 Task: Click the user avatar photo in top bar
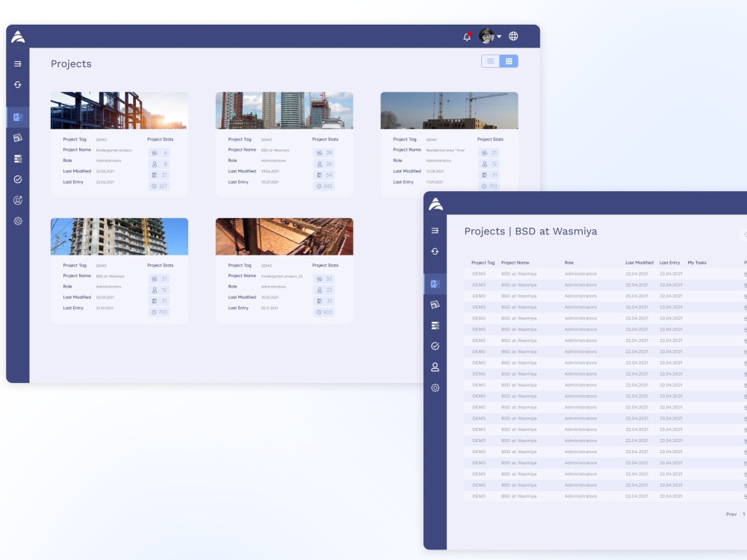tap(486, 36)
